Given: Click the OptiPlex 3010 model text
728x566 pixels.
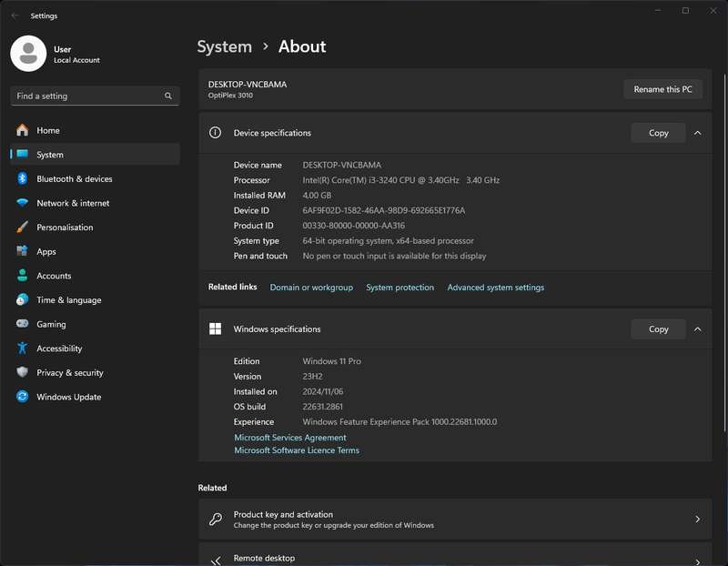Looking at the screenshot, I should [230, 96].
